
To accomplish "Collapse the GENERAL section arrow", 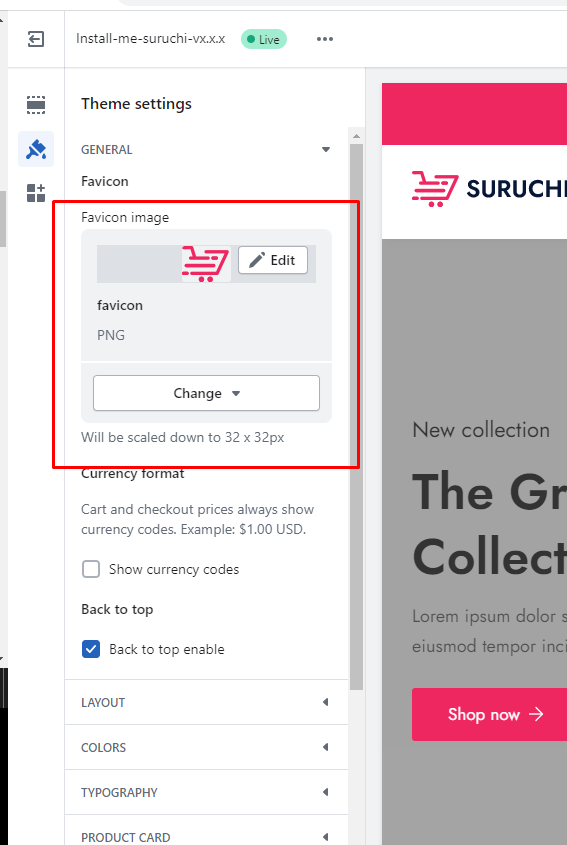I will (x=326, y=149).
